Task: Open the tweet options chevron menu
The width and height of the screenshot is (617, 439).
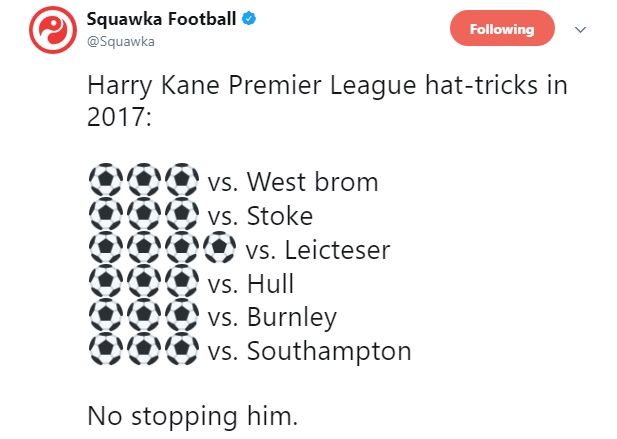Action: 580,30
